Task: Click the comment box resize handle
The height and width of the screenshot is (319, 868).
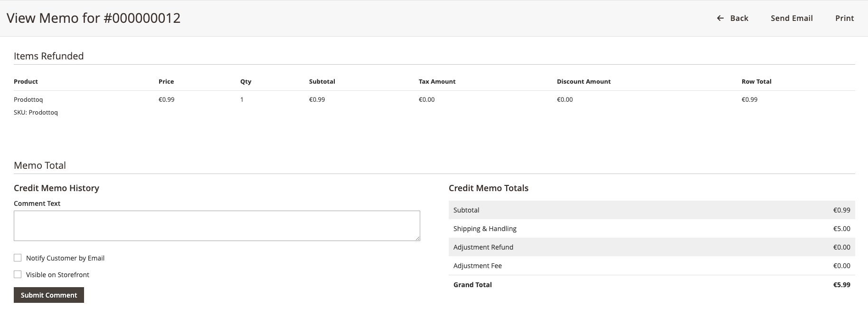Action: (x=417, y=238)
